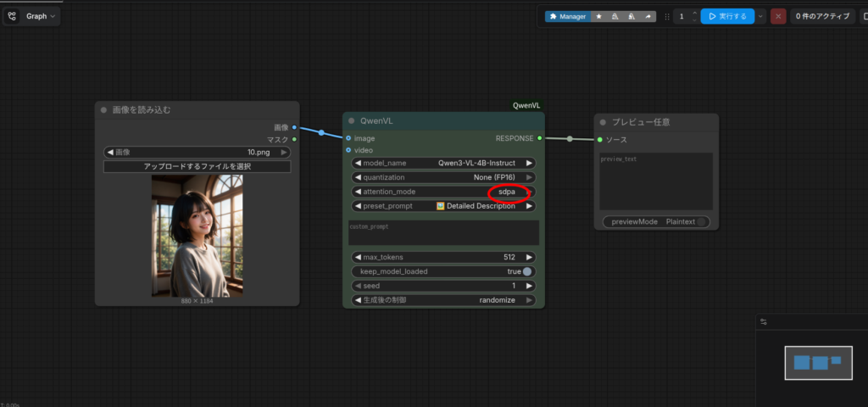
Task: Toggle previewMode Plaintext switch
Action: [x=702, y=221]
